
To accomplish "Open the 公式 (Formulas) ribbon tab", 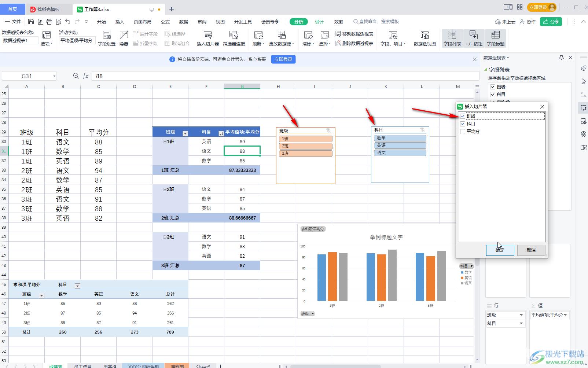I will click(165, 22).
